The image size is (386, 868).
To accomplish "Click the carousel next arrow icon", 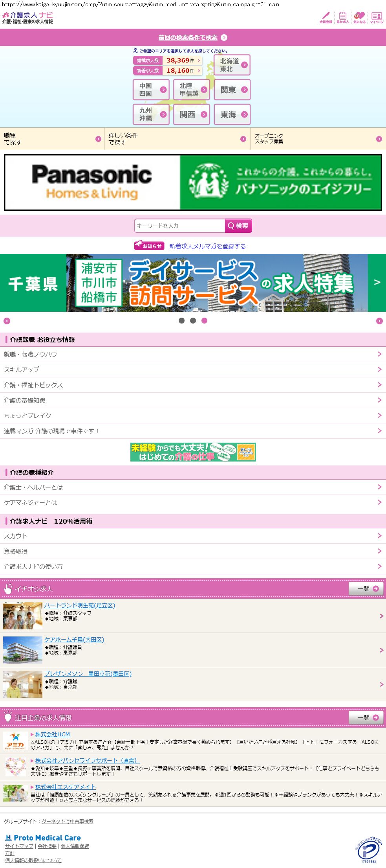I will point(379,321).
